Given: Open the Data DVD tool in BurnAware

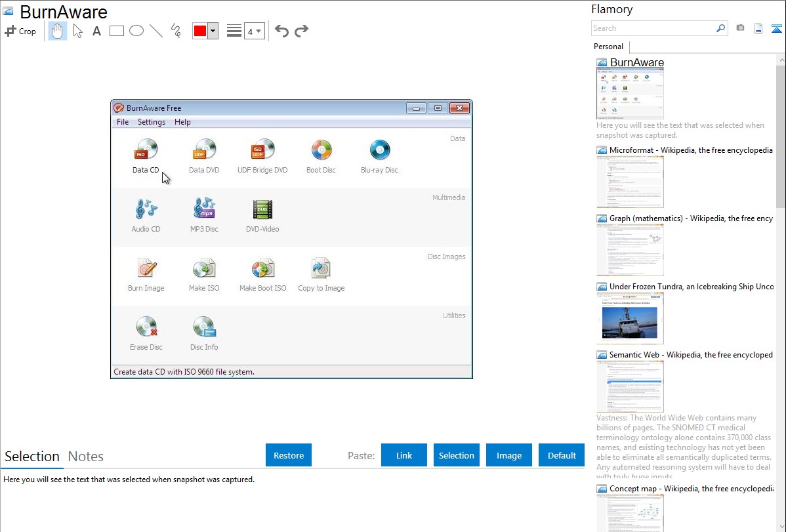Looking at the screenshot, I should point(204,156).
